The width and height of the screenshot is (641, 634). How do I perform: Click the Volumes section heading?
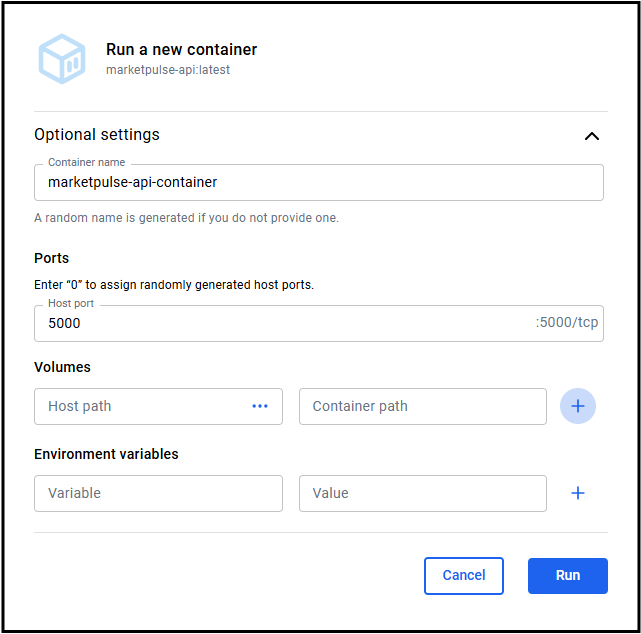62,367
